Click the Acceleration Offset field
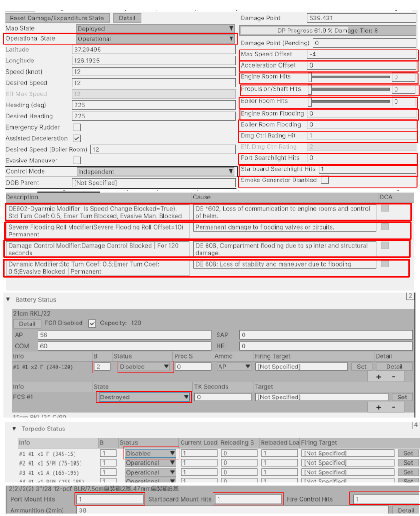 [x=361, y=65]
